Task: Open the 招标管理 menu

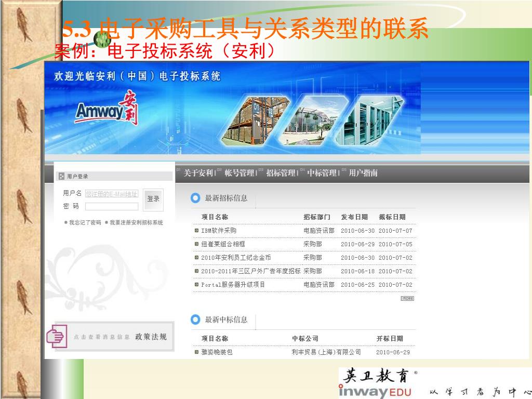Action: click(281, 173)
